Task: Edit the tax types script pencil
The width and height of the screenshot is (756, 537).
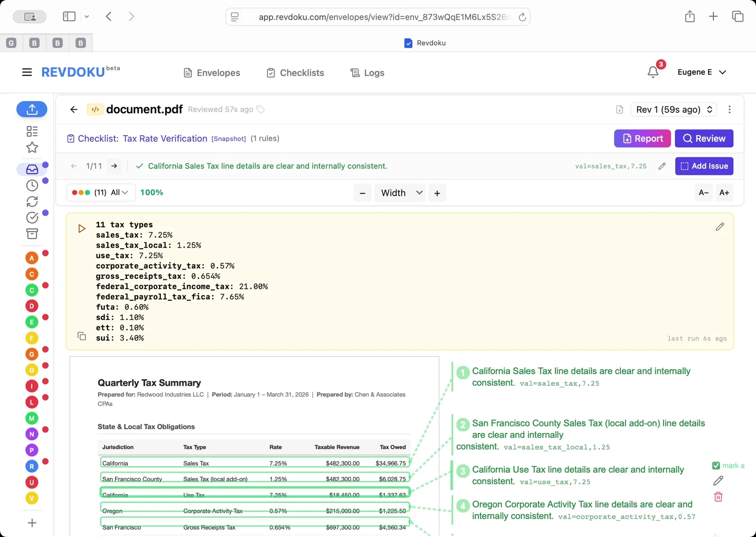Action: tap(720, 227)
